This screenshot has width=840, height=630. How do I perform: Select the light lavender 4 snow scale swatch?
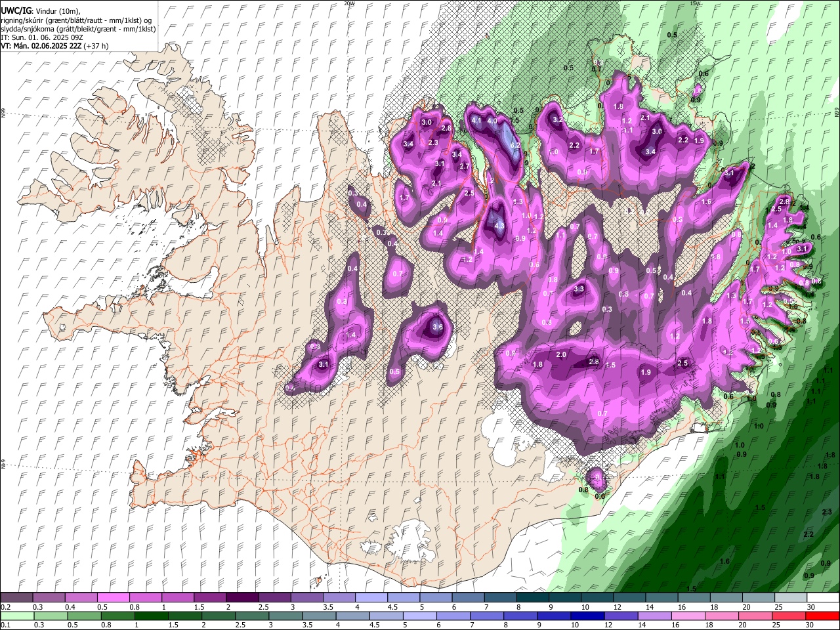(371, 598)
